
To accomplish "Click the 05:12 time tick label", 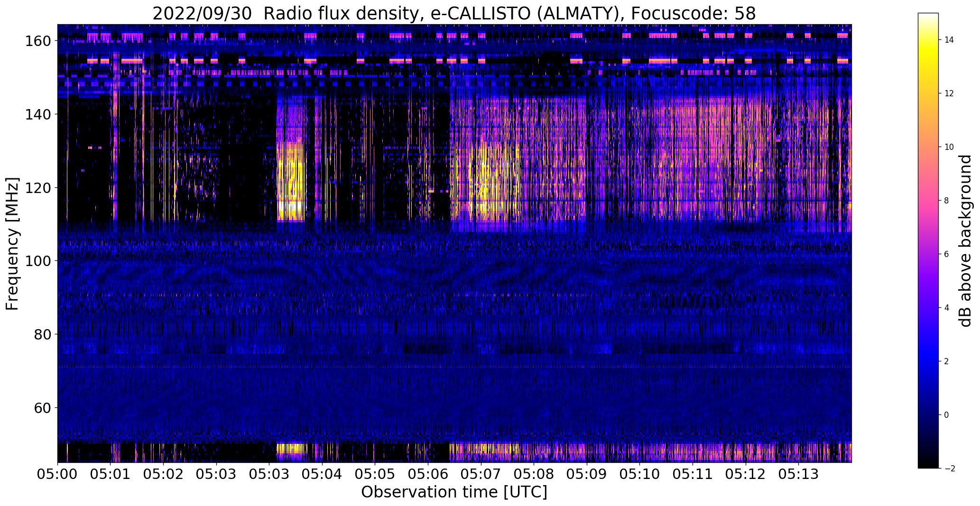I will [746, 473].
